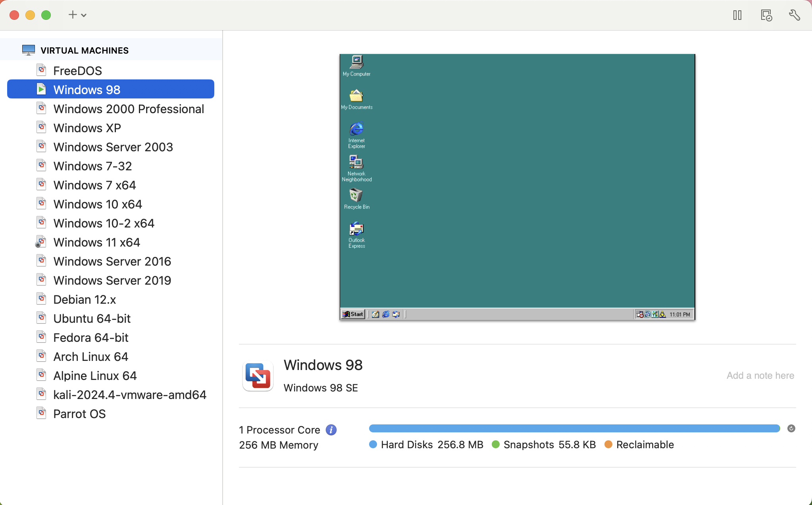Screen dimensions: 812x505
Task: Open My Documents on the Windows 98 desktop
Action: pos(356,96)
